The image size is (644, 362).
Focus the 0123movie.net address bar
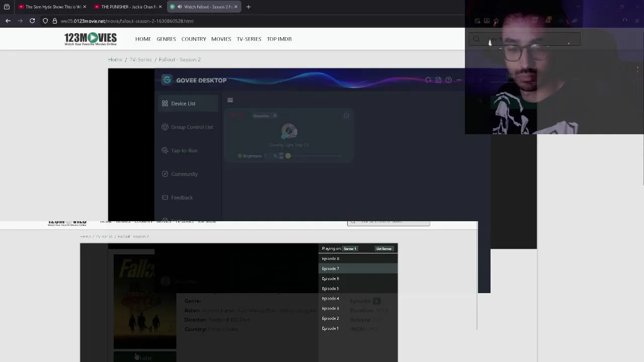pos(127,21)
